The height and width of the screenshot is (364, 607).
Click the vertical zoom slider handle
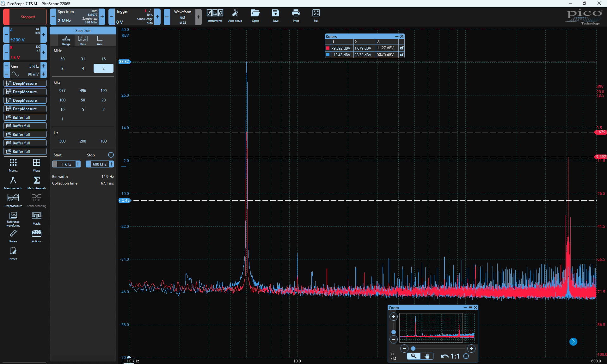pos(393,332)
